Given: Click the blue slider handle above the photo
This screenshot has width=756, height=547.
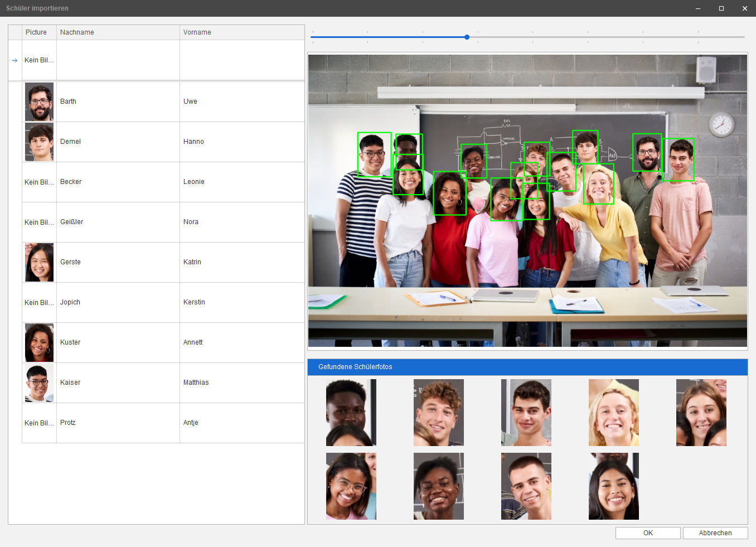Looking at the screenshot, I should click(x=467, y=37).
